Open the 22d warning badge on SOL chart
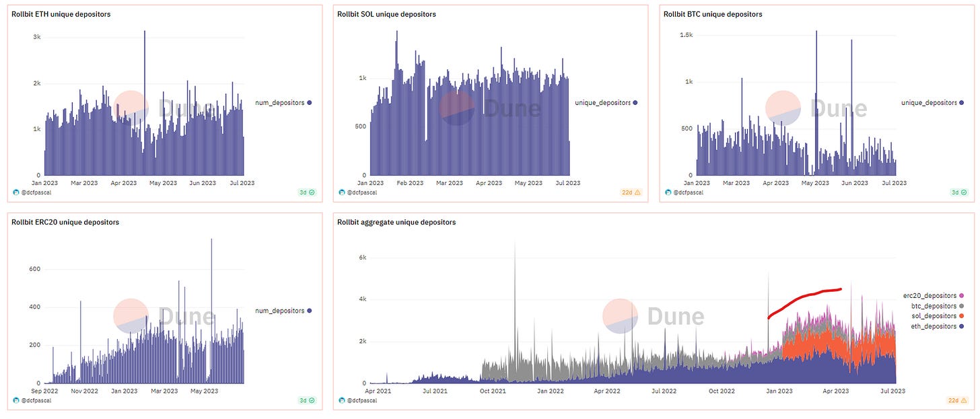Viewport: 980px width, 419px height. (x=631, y=192)
